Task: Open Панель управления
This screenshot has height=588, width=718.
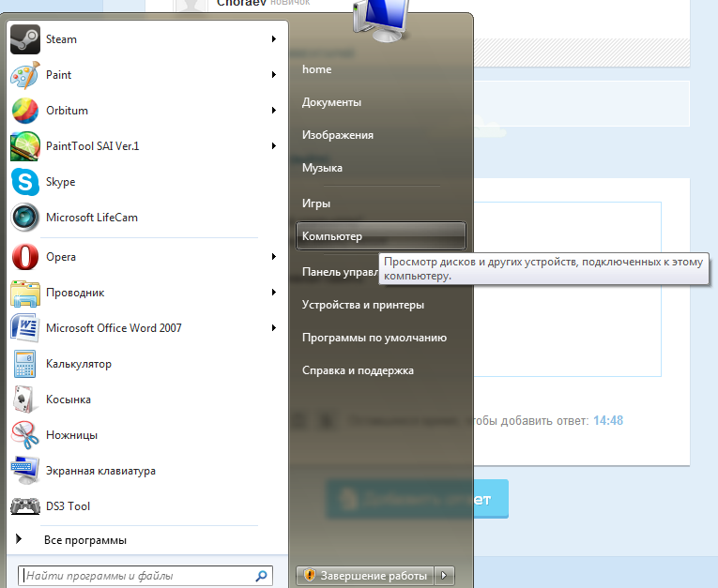Action: pos(340,272)
